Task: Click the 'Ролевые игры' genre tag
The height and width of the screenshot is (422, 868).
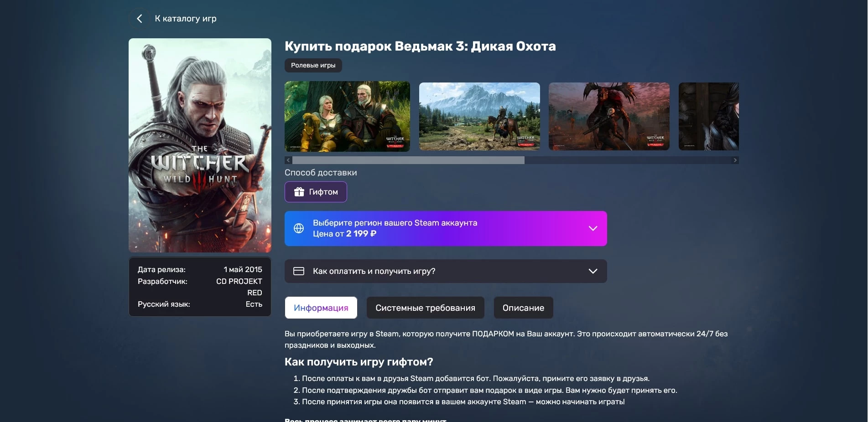Action: [x=313, y=65]
